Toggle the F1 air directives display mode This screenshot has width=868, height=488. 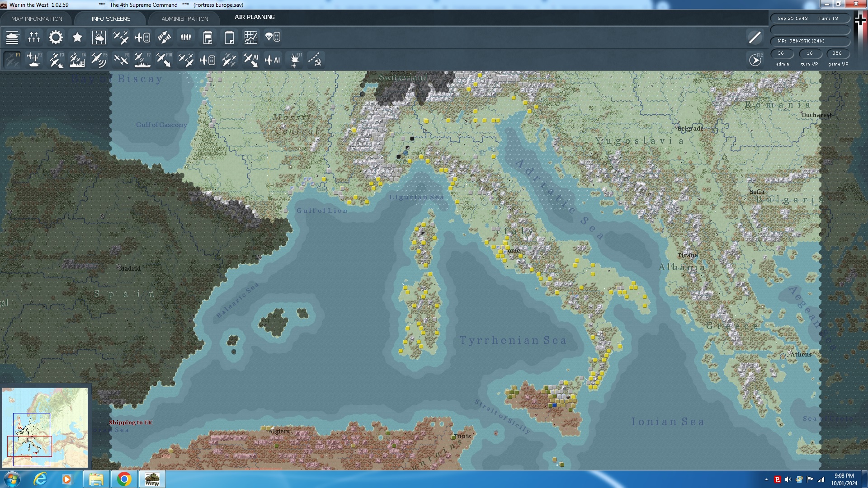tap(11, 59)
